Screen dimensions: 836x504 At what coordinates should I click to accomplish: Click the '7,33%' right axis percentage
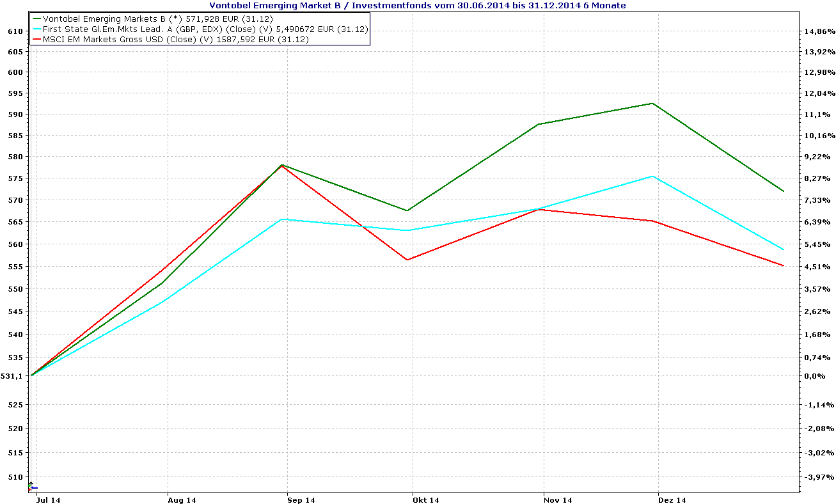[x=816, y=200]
